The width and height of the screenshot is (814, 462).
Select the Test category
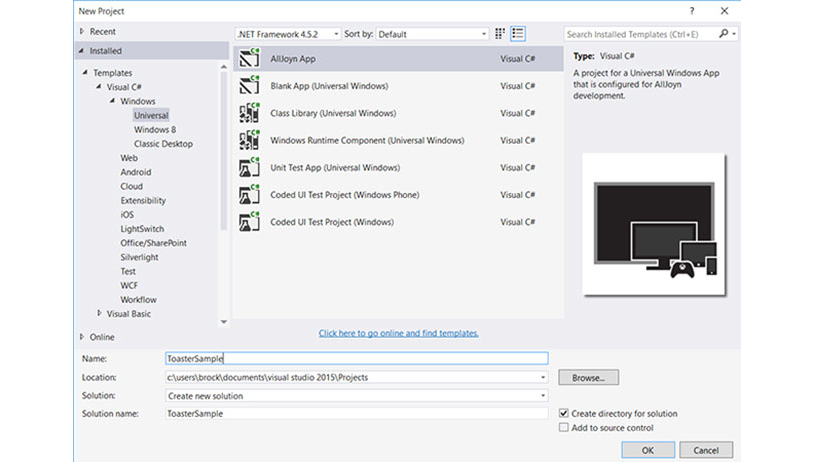pyautogui.click(x=128, y=271)
